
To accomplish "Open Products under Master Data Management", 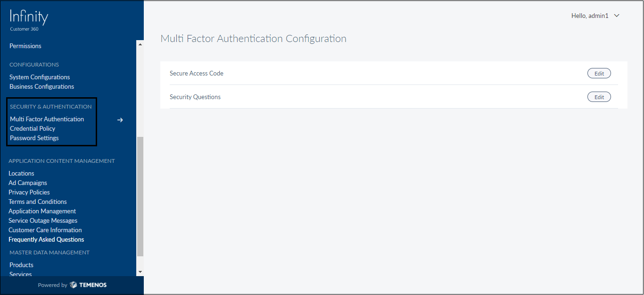I will (x=21, y=265).
